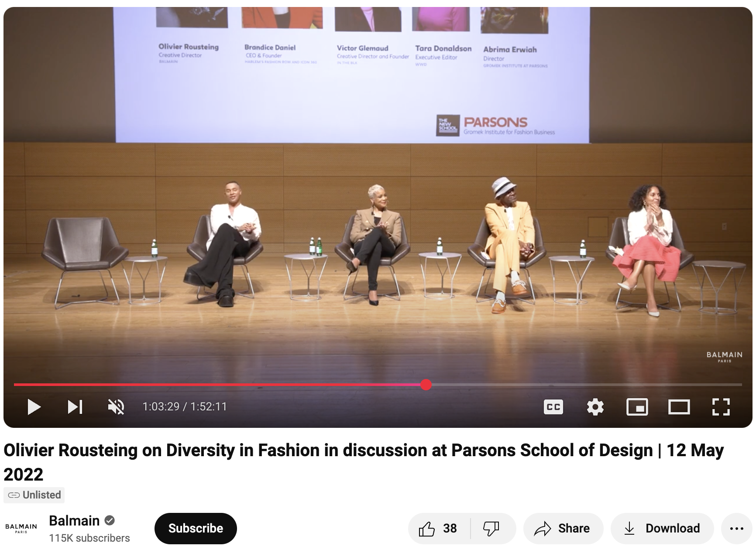Viewport: 756px width, 553px height.
Task: Switch to theater mode
Action: click(679, 407)
